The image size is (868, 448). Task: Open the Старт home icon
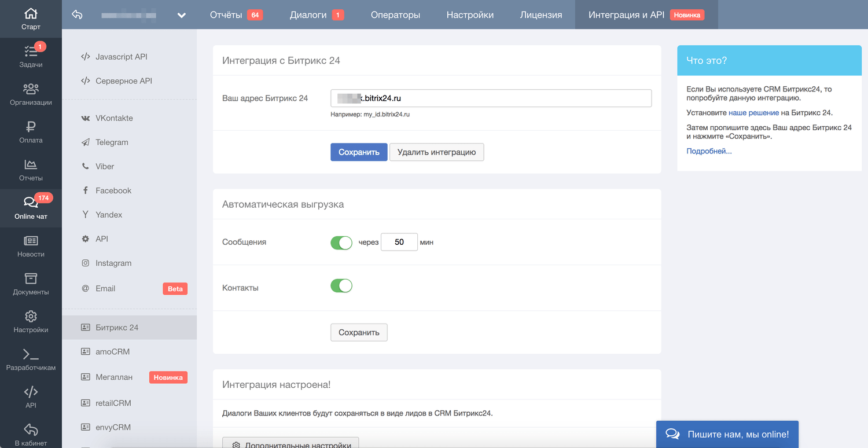point(31,13)
